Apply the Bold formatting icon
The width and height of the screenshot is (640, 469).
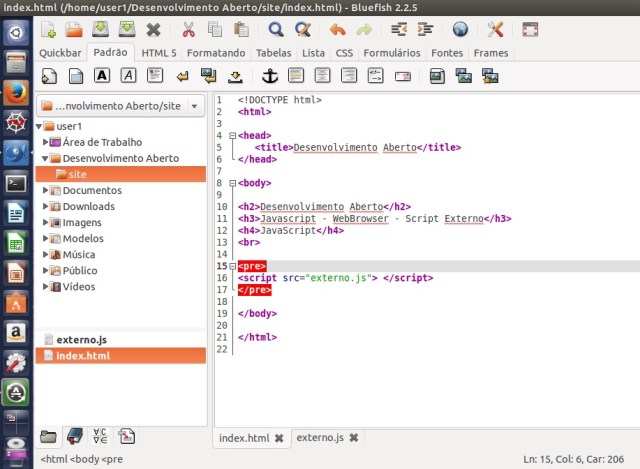point(102,75)
